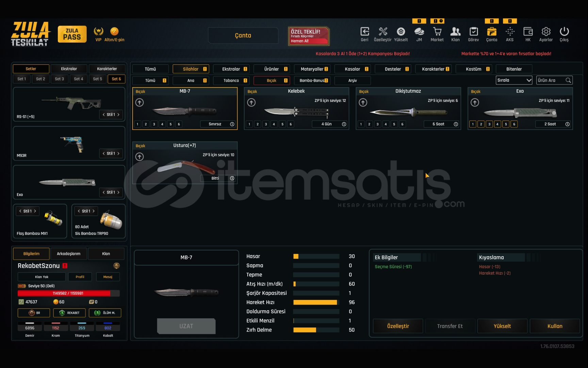Select the Set 3 tab
The width and height of the screenshot is (588, 368).
[x=60, y=79]
